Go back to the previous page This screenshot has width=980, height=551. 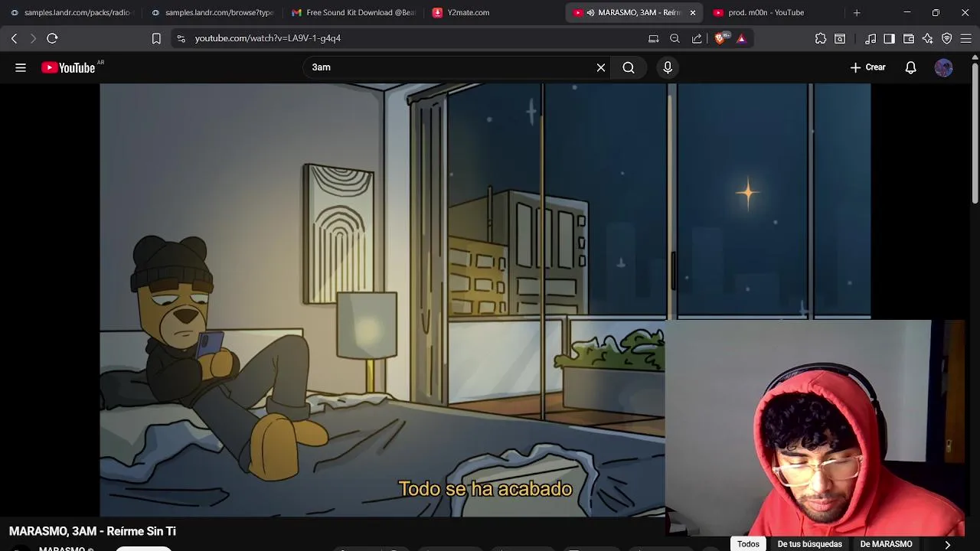pos(14,38)
